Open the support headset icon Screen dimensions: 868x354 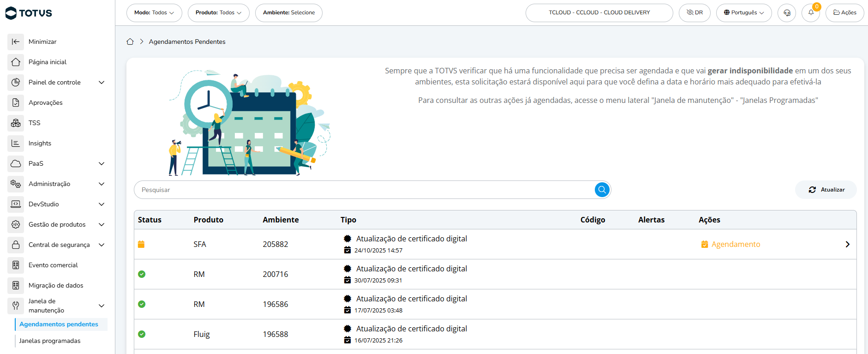pos(787,13)
